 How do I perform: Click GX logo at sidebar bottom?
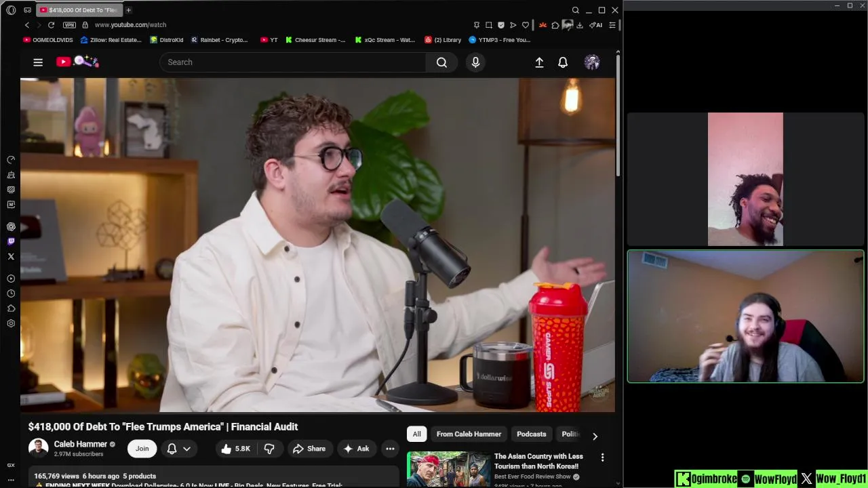[11, 465]
